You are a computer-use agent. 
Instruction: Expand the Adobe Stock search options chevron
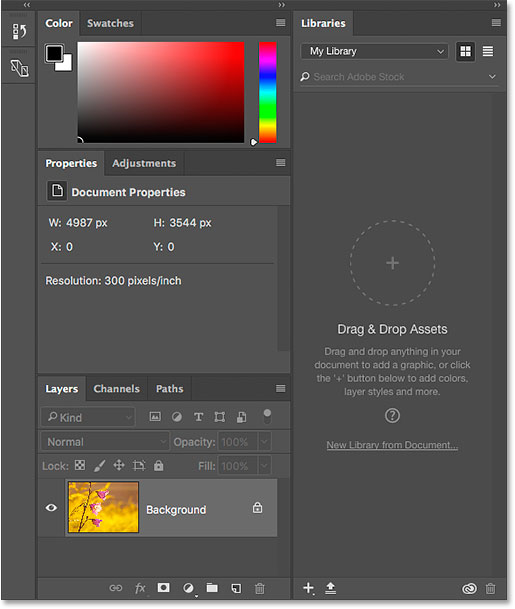click(492, 77)
